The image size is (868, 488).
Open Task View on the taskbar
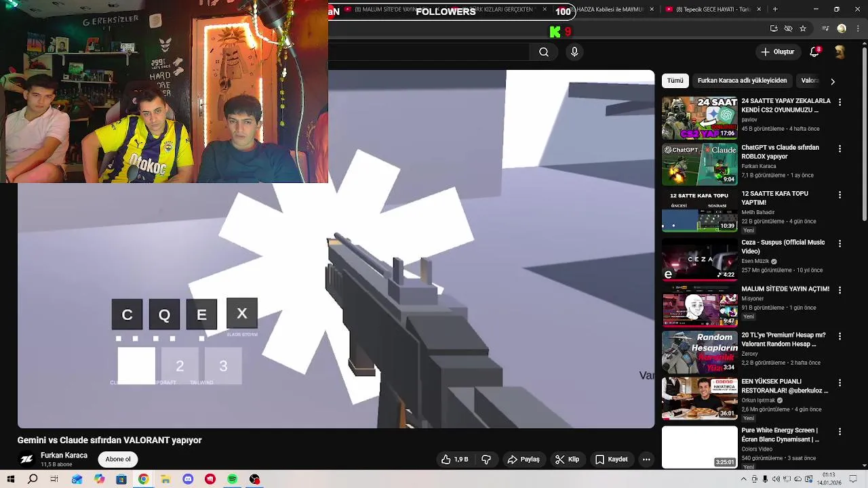pyautogui.click(x=54, y=479)
